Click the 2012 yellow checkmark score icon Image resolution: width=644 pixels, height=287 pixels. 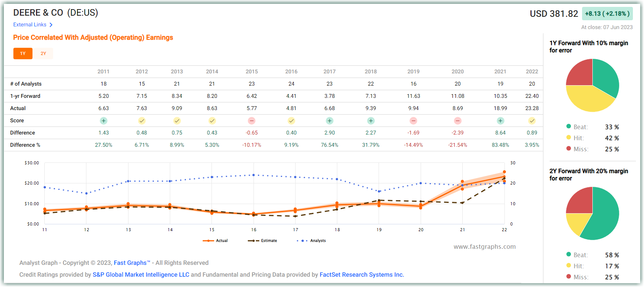pos(142,121)
